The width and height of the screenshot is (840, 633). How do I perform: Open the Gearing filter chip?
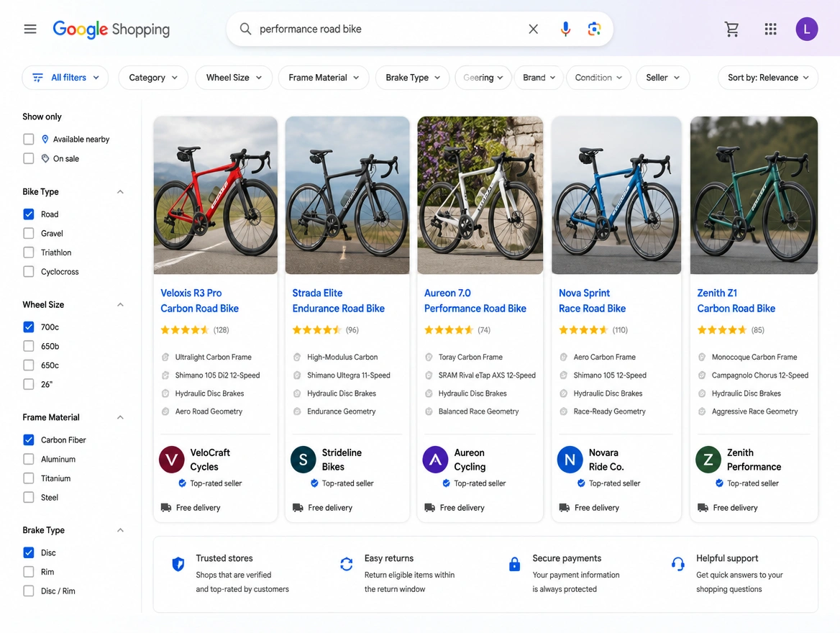(x=483, y=78)
